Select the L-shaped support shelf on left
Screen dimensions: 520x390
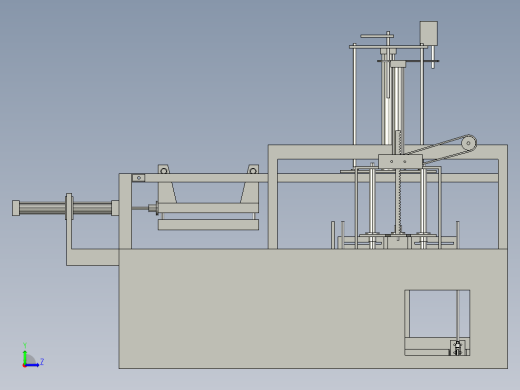click(x=92, y=257)
